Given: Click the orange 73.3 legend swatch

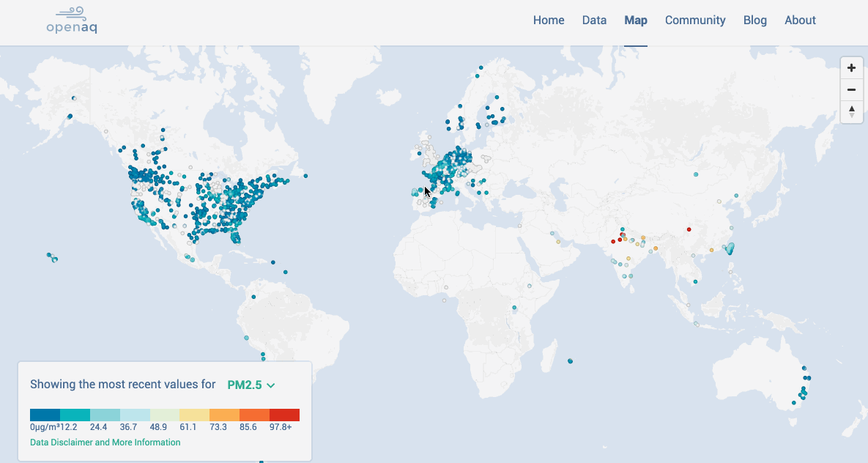Looking at the screenshot, I should click(224, 415).
